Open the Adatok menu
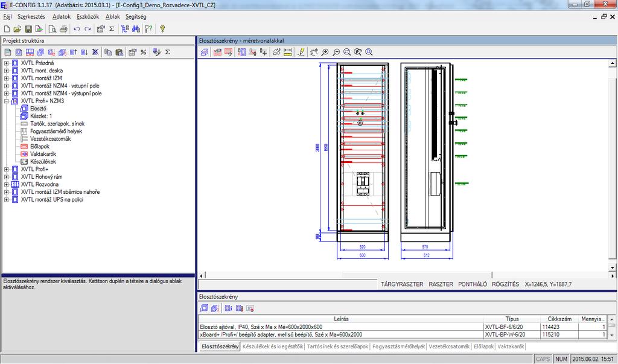The width and height of the screenshot is (618, 364). [x=62, y=16]
